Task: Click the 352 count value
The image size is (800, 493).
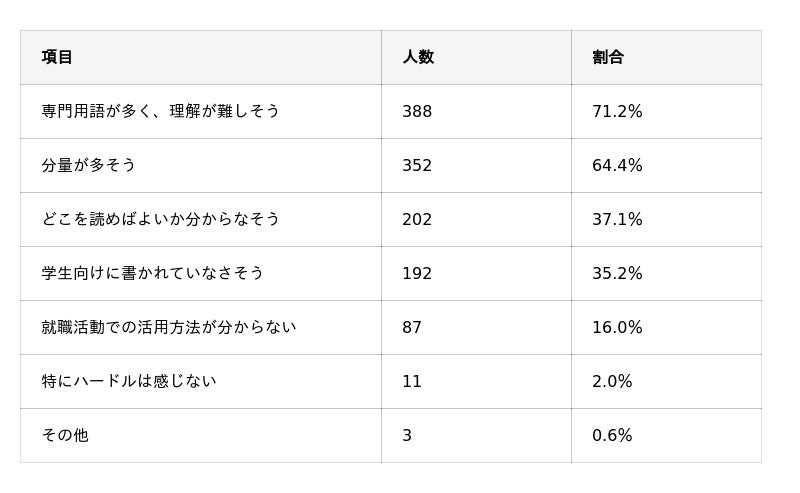Action: tap(417, 165)
